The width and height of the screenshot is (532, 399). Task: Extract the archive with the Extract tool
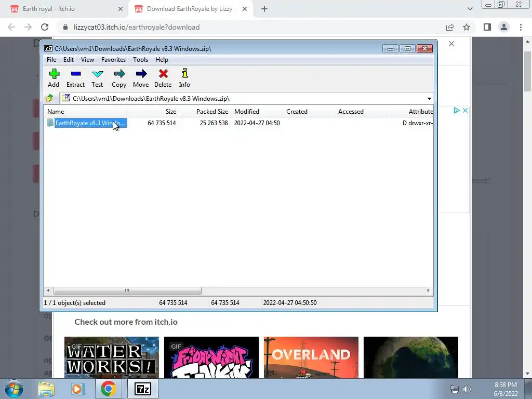(x=75, y=78)
